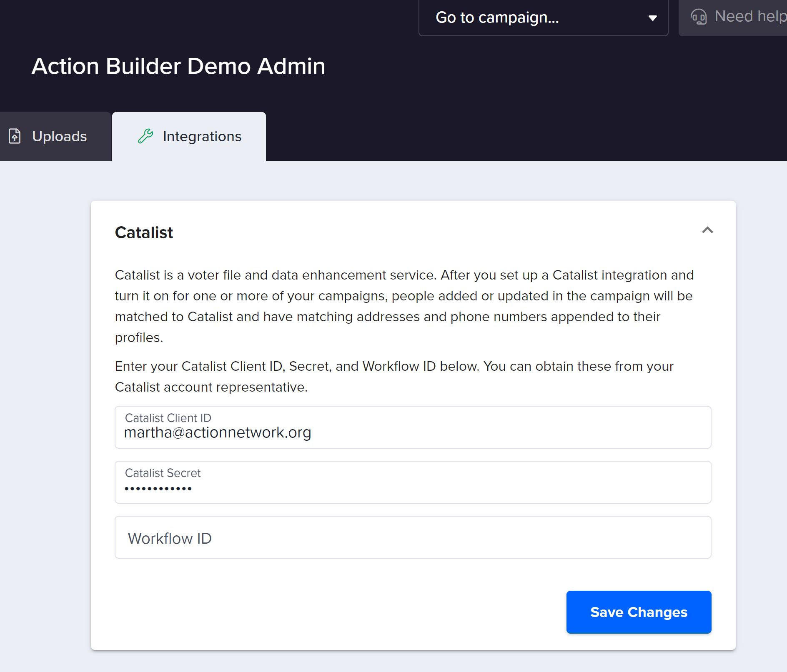The image size is (787, 672).
Task: Click the Catalist Client ID label
Action: [x=168, y=418]
